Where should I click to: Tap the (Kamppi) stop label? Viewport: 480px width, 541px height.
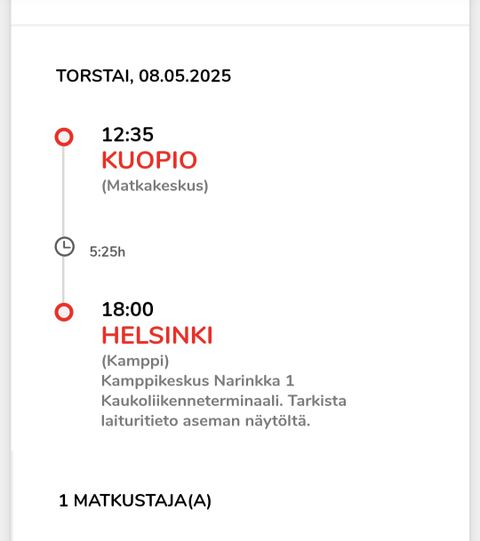(135, 361)
